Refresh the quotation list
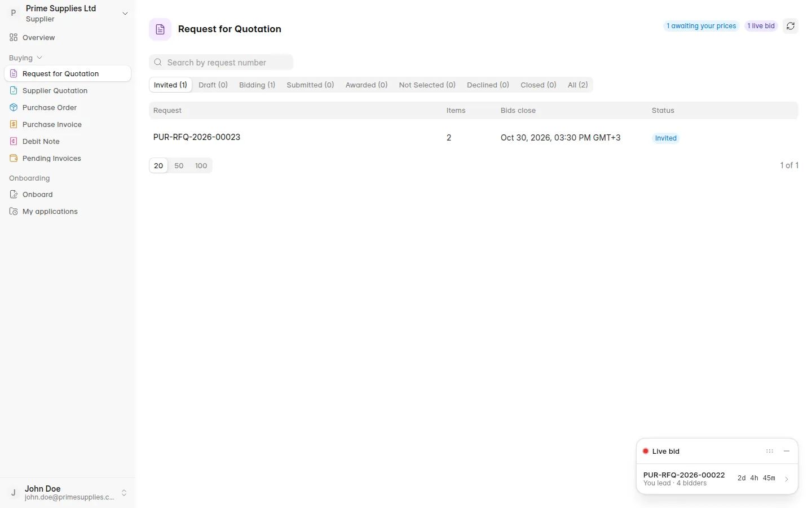This screenshot has width=812, height=508. (791, 26)
